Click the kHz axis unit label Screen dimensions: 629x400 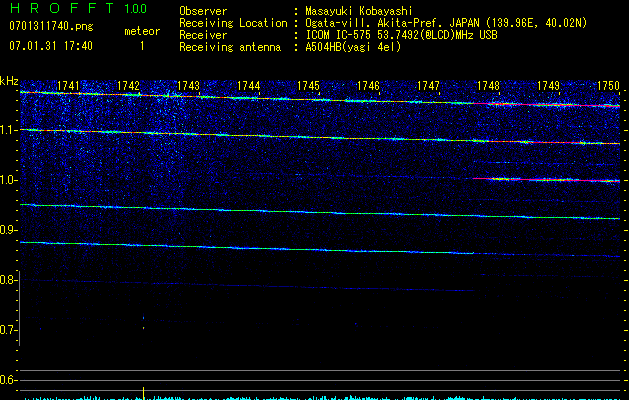pyautogui.click(x=9, y=81)
